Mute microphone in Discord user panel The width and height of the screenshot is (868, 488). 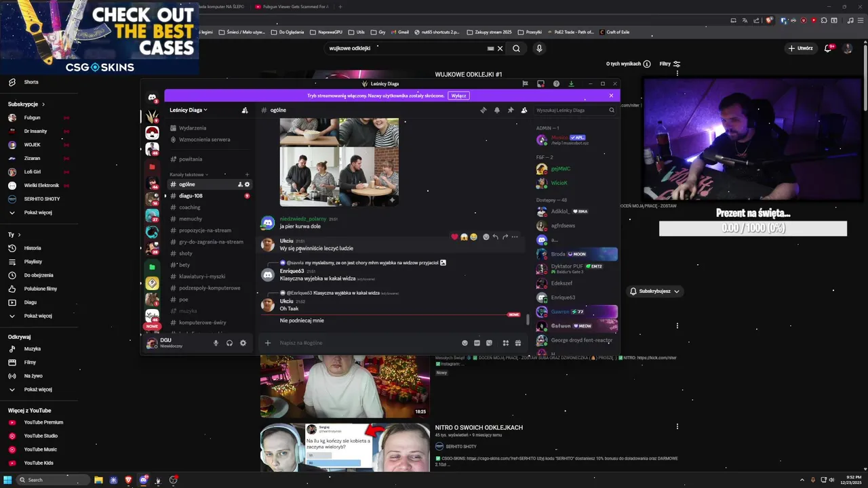216,343
